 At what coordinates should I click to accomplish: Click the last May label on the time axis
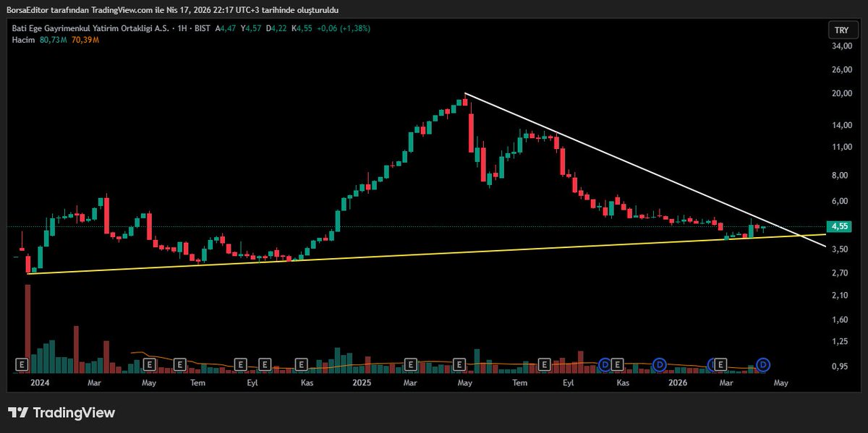[x=780, y=382]
